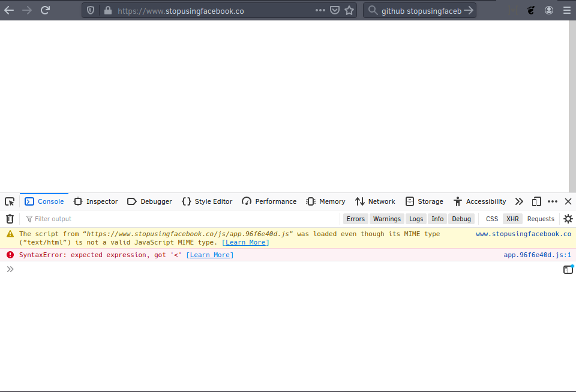Screen dimensions: 576x392
Task: Activate the element picker tool
Action: tap(10, 201)
